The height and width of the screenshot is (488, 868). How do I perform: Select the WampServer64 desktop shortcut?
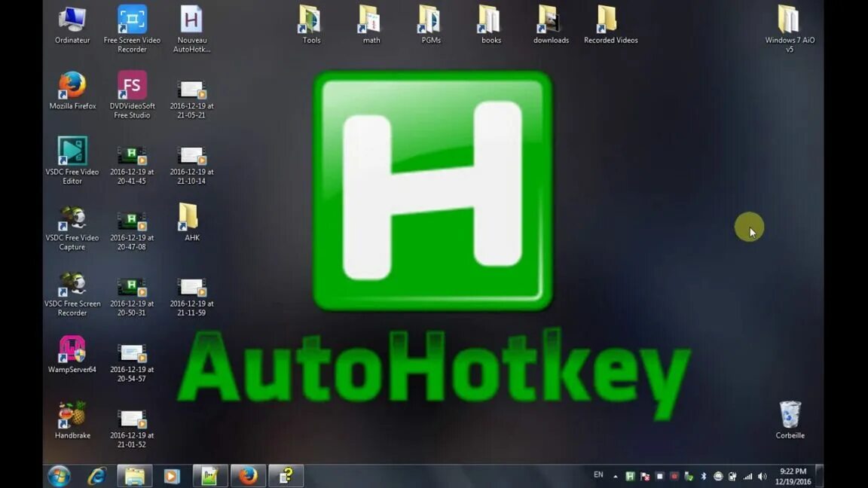coord(72,354)
